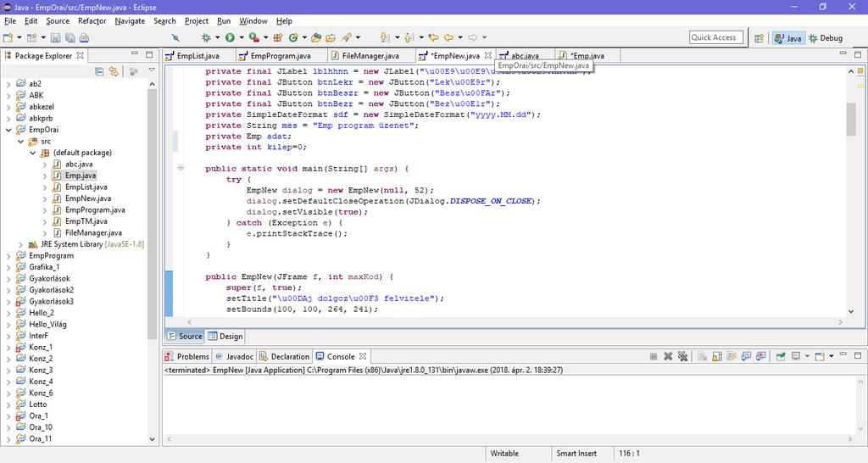Click the Open Perspective icon

pyautogui.click(x=759, y=38)
